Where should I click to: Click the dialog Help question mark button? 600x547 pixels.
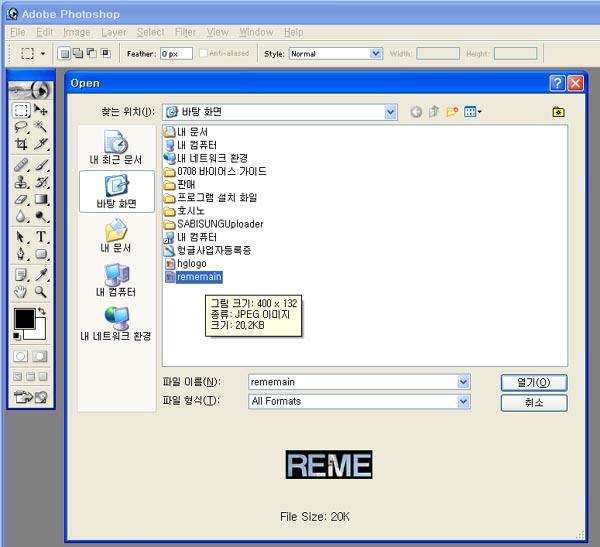pos(557,83)
